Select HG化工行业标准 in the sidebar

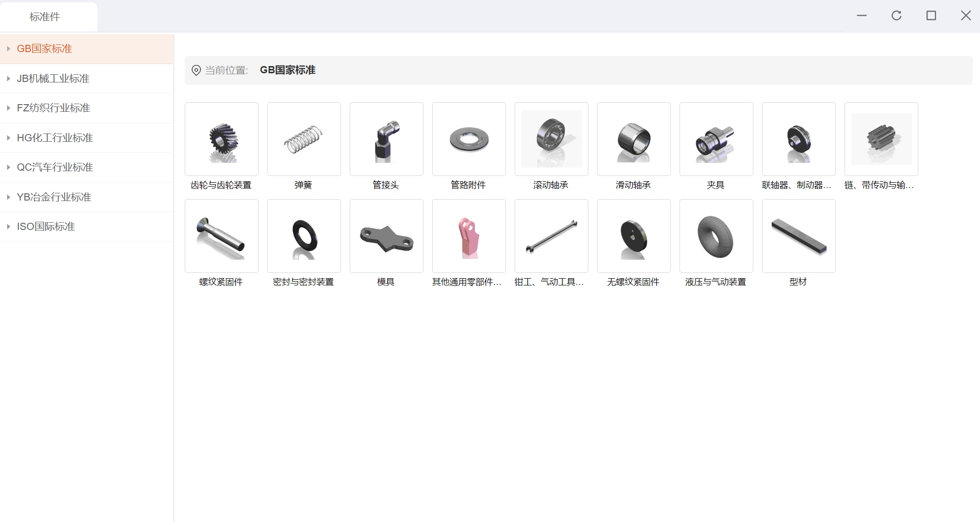click(x=55, y=138)
